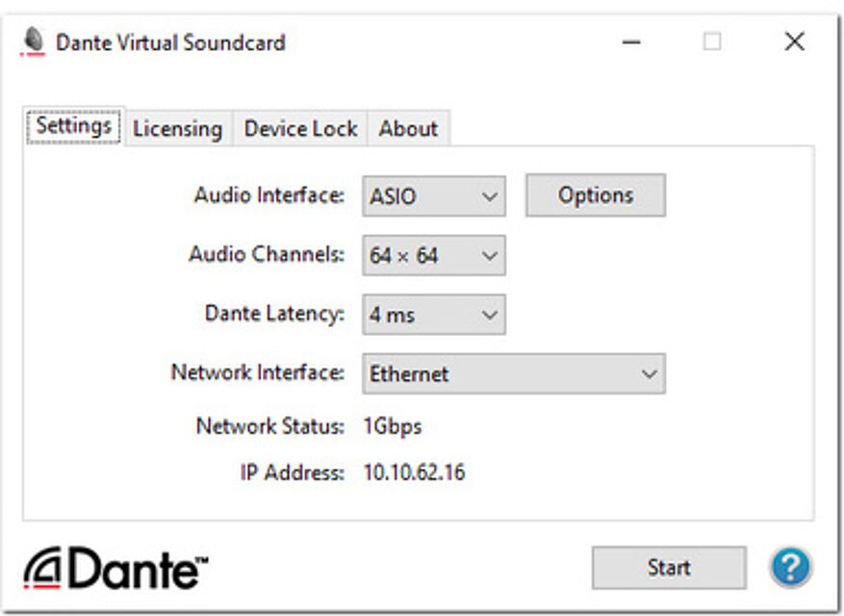
Task: Switch to the Licensing tab
Action: click(177, 129)
